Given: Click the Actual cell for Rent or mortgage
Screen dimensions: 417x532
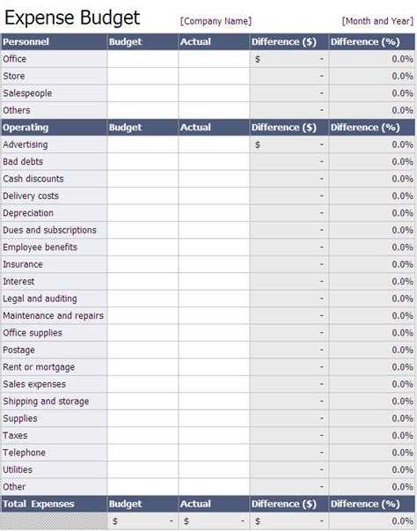Looking at the screenshot, I should (x=214, y=366).
